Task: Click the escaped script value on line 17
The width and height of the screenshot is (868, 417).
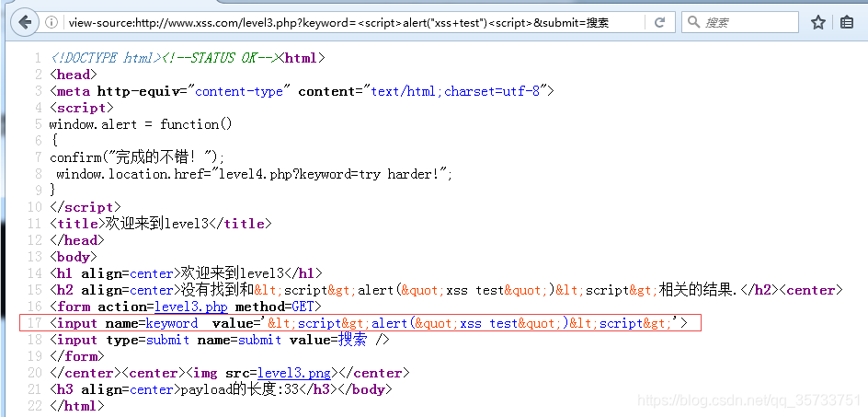Action: point(470,323)
